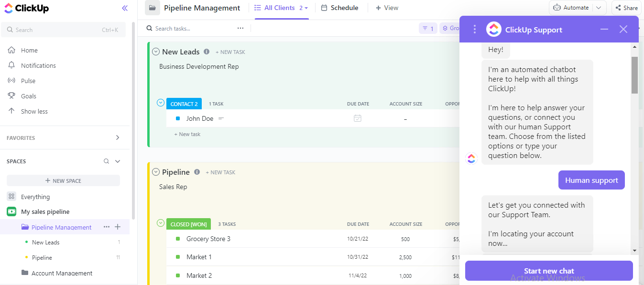Click description icon beside John Doe
The image size is (644, 285).
(221, 118)
